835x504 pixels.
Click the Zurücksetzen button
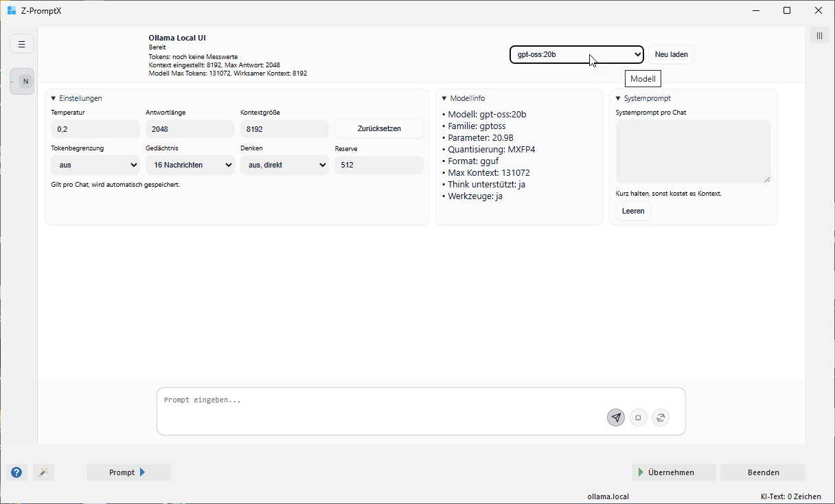click(x=378, y=128)
